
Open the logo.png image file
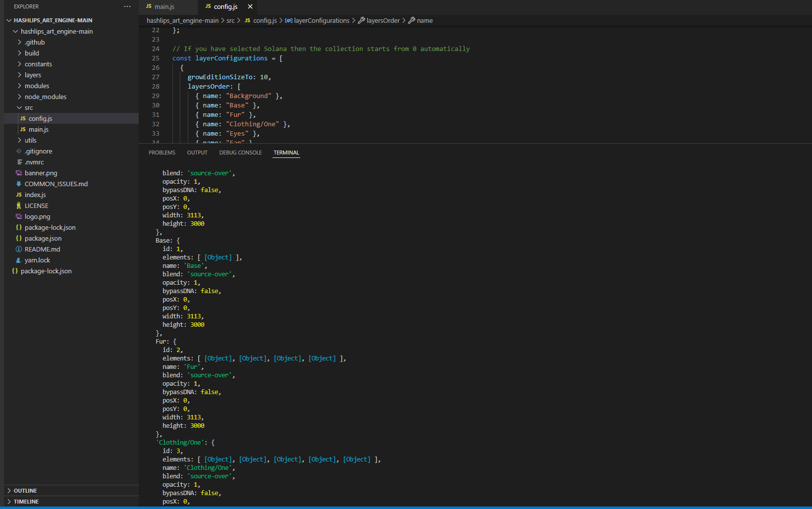point(71,216)
